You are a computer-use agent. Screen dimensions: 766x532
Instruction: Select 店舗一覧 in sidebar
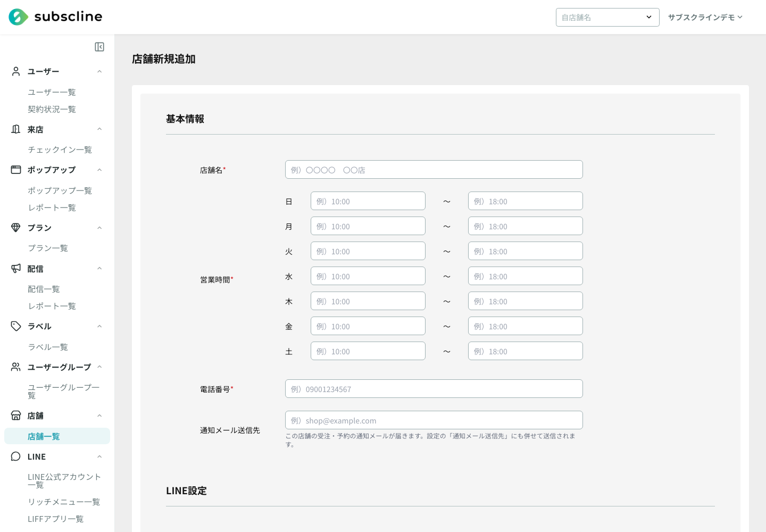[x=57, y=436]
